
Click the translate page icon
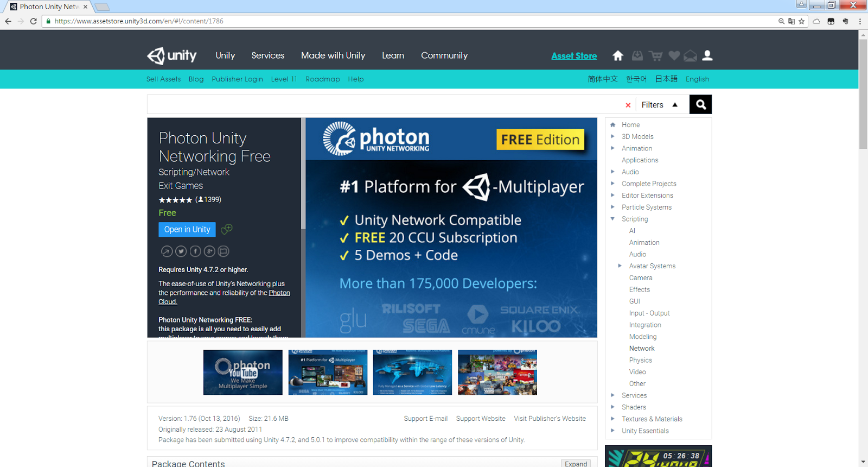(792, 21)
